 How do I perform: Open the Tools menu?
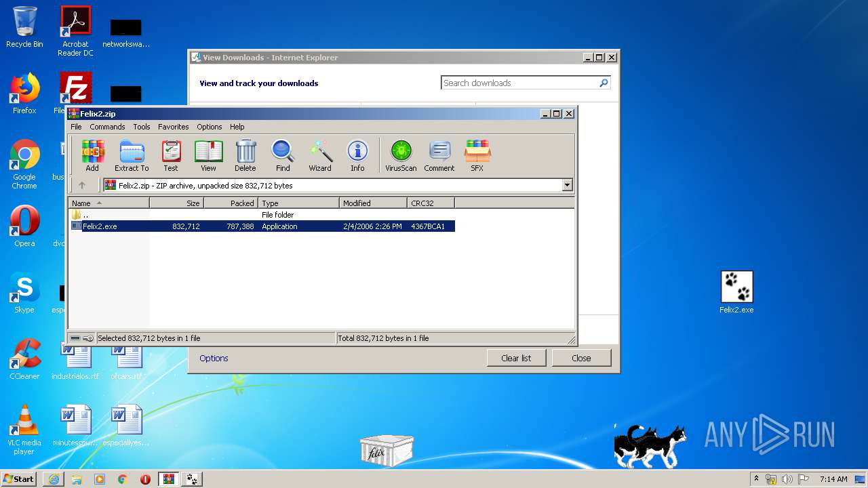click(142, 127)
